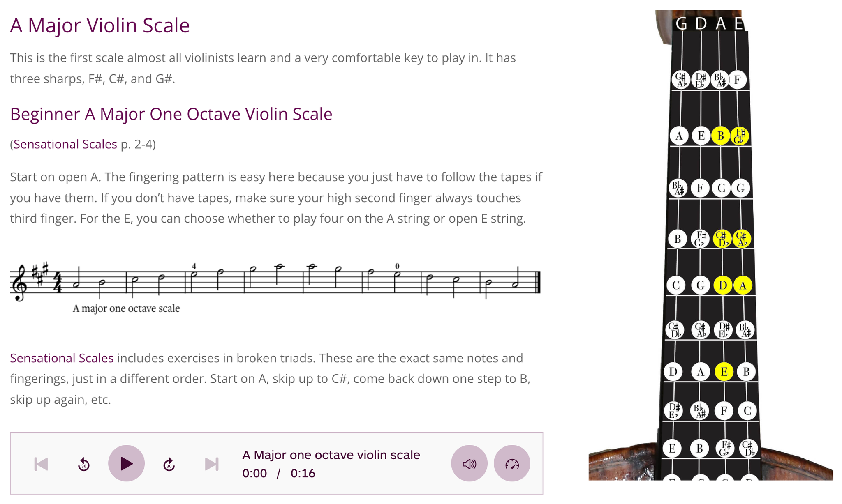Image resolution: width=842 pixels, height=504 pixels.
Task: Click the yellow C#/Db note on A string
Action: click(x=722, y=238)
